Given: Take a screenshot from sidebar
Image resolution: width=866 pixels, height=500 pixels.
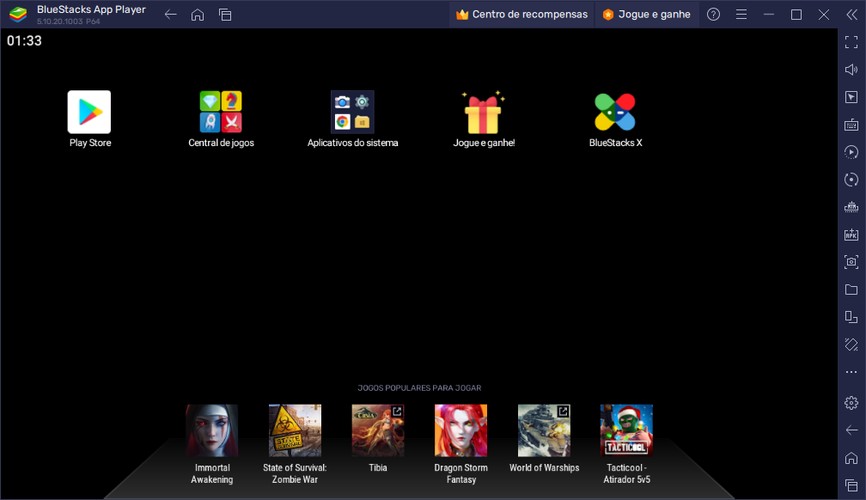Looking at the screenshot, I should (x=851, y=262).
